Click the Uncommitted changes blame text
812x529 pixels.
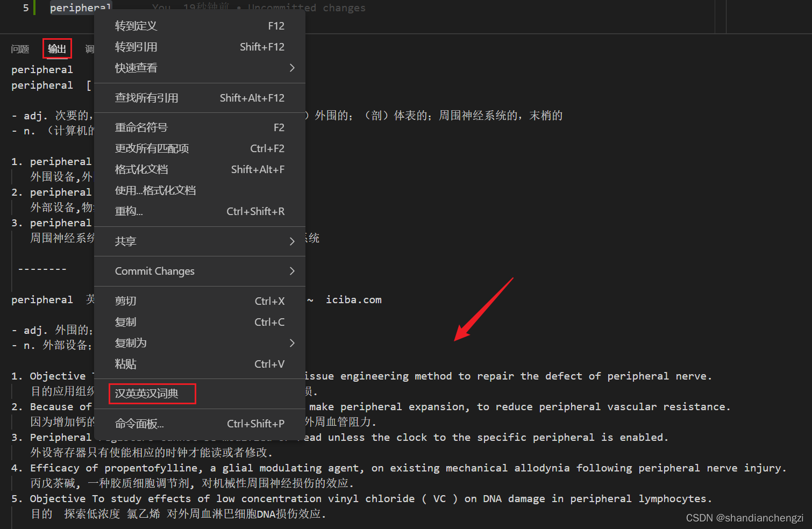click(307, 8)
